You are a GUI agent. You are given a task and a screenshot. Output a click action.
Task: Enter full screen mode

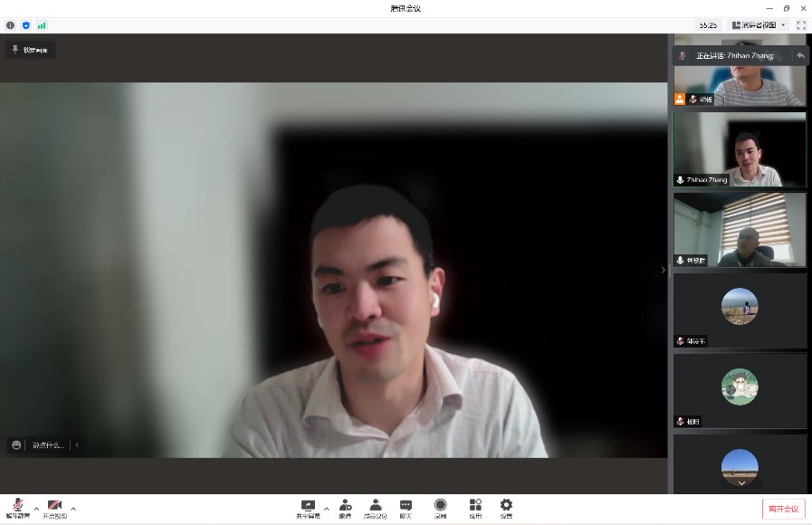[x=801, y=25]
